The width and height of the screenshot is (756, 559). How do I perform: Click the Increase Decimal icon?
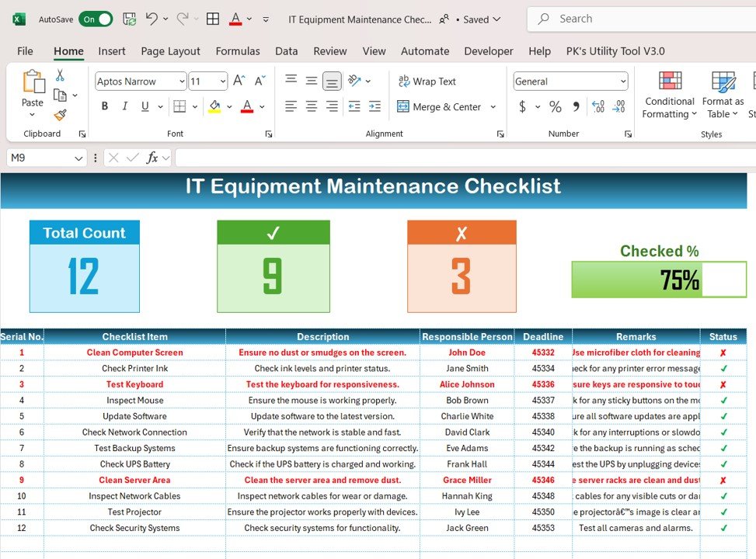pos(597,106)
